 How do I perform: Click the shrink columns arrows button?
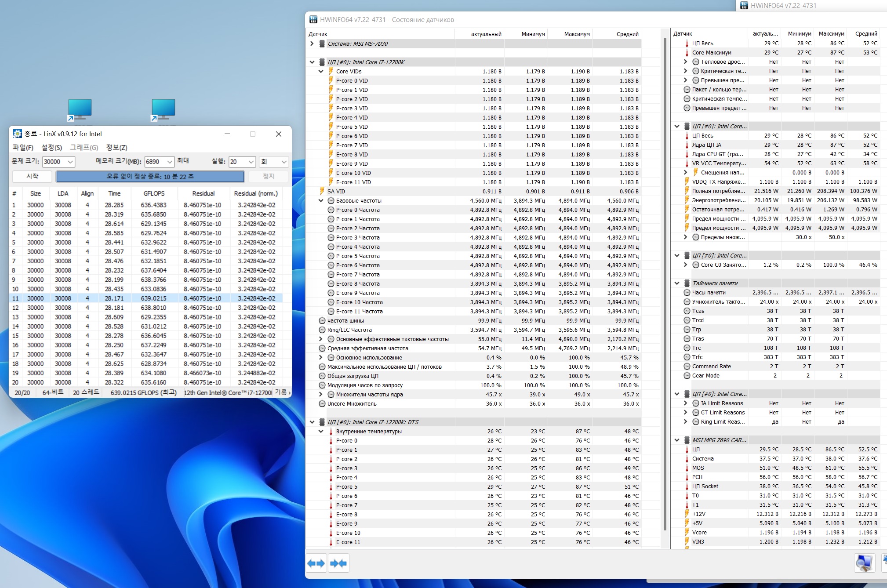pos(338,563)
